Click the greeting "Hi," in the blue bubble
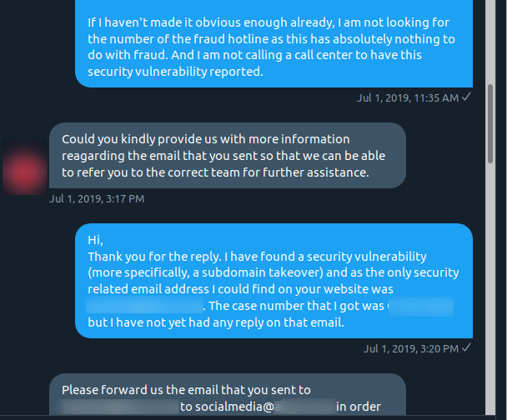Image resolution: width=507 pixels, height=420 pixels. 95,240
